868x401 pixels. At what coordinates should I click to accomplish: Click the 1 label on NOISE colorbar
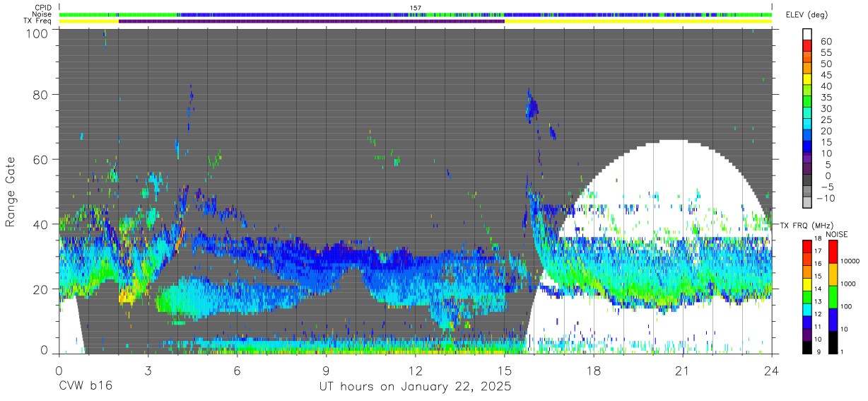(841, 351)
